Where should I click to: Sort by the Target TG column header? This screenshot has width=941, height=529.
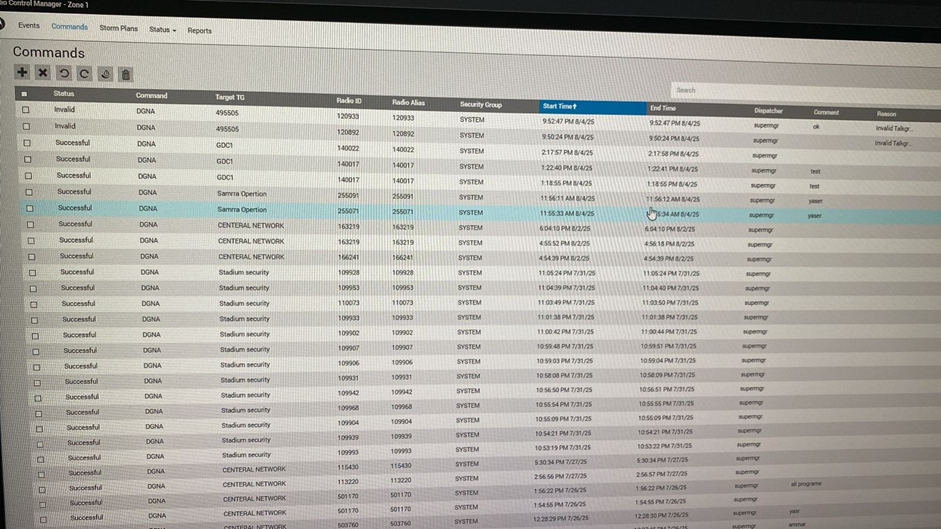point(230,97)
